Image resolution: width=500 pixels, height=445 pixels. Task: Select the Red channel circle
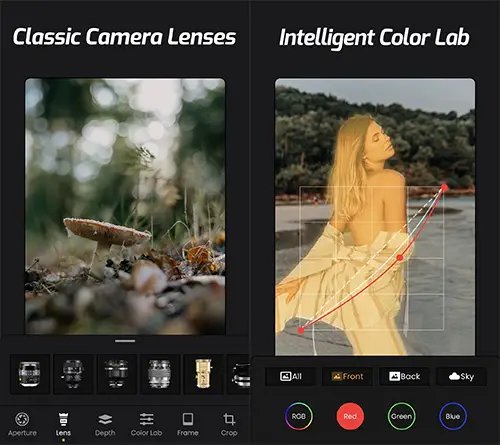pos(350,416)
